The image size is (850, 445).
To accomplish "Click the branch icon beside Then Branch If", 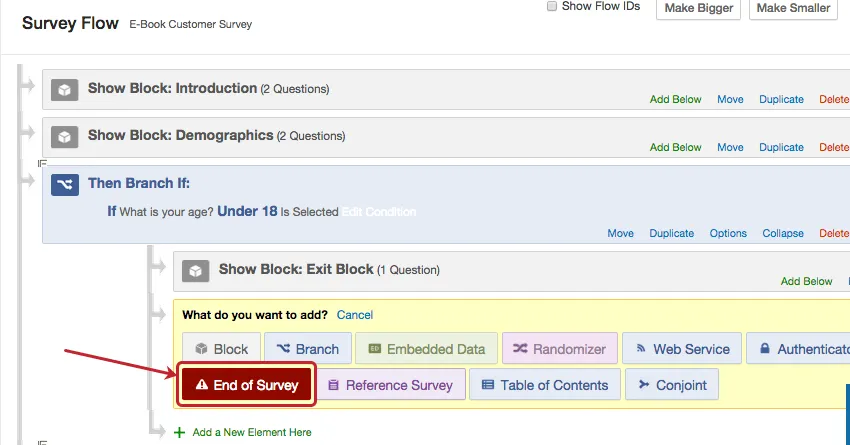I will [x=65, y=184].
